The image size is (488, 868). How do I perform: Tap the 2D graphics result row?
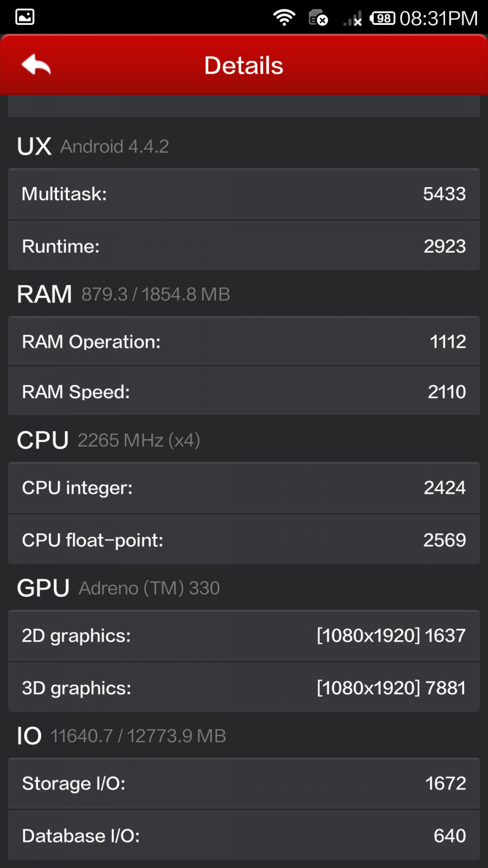tap(244, 635)
